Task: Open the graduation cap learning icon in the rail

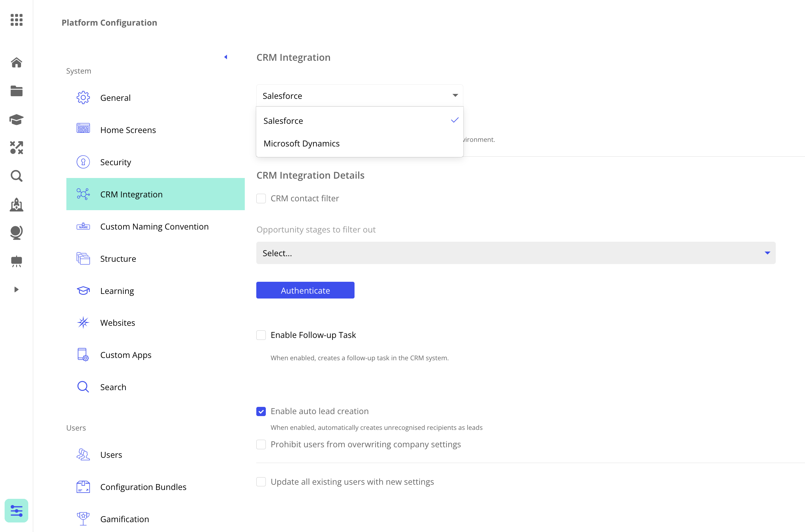Action: (16, 120)
